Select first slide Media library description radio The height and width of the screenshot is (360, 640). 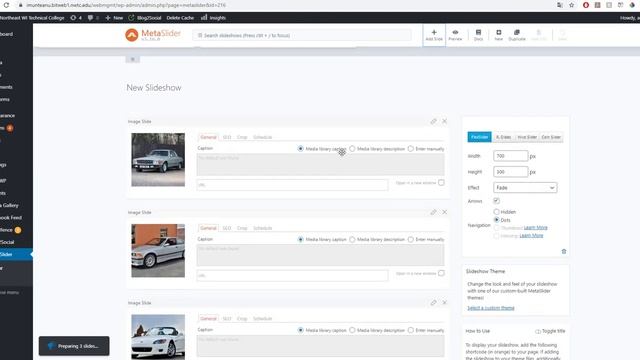(352, 149)
